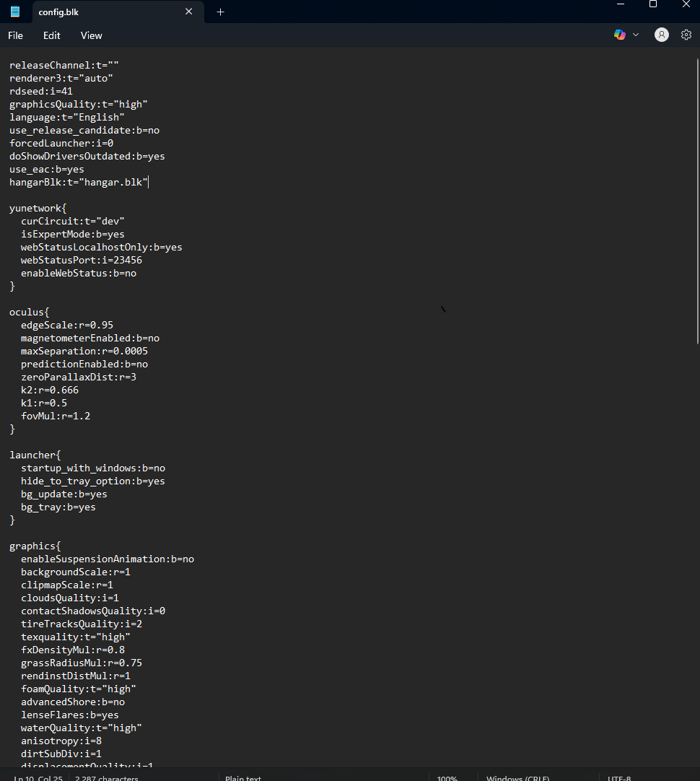
Task: Minimize the Notepad window
Action: click(621, 4)
